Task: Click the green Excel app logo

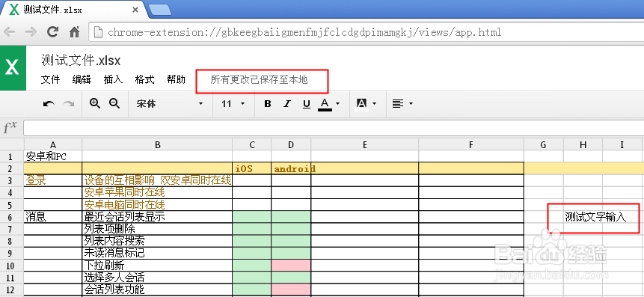Action: (x=13, y=68)
